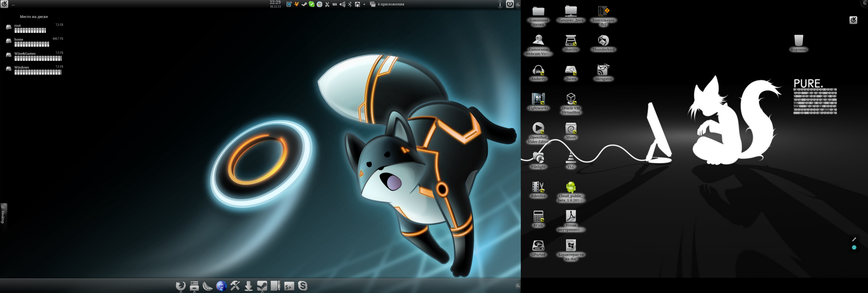The width and height of the screenshot is (868, 293).
Task: Open the blue penguin messenger tray icon
Action: click(x=319, y=4)
